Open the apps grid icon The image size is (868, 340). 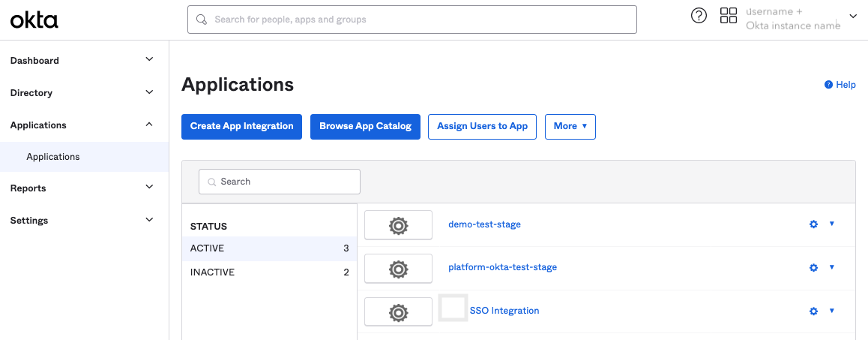point(728,16)
